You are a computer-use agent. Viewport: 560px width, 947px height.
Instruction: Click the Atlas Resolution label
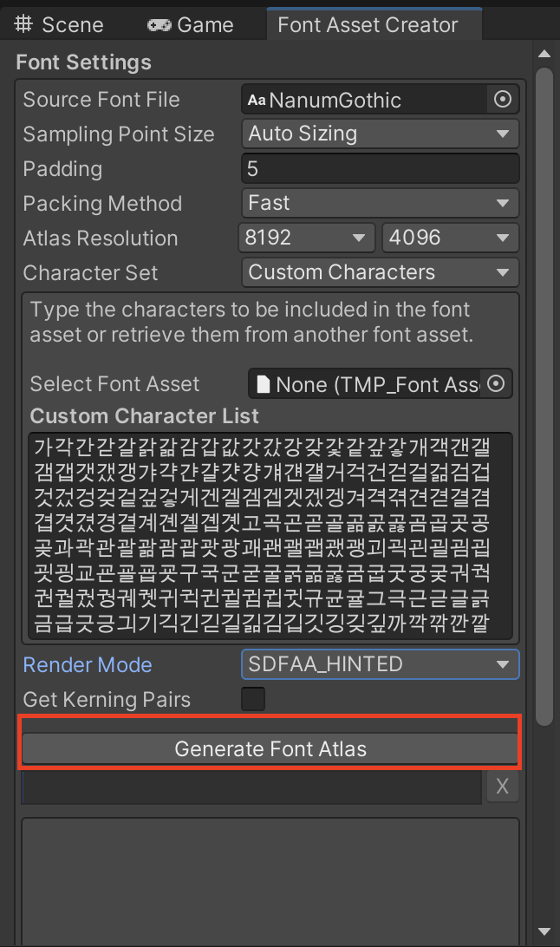(x=101, y=238)
